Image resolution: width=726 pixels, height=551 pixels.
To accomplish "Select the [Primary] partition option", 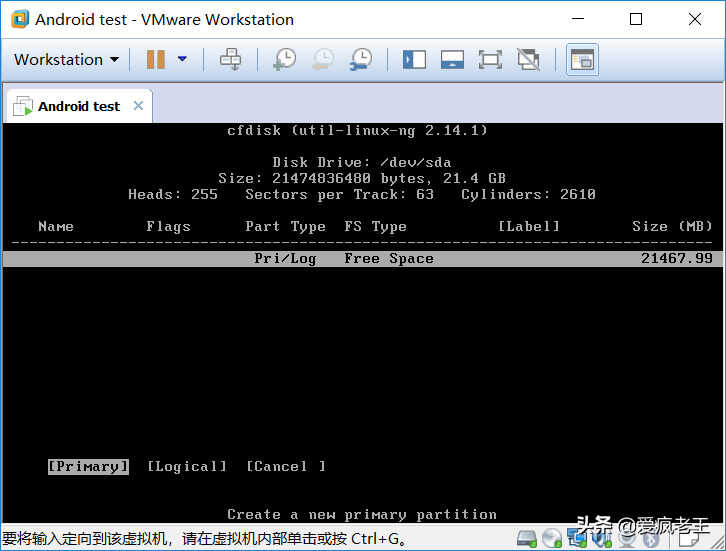I will tap(88, 466).
